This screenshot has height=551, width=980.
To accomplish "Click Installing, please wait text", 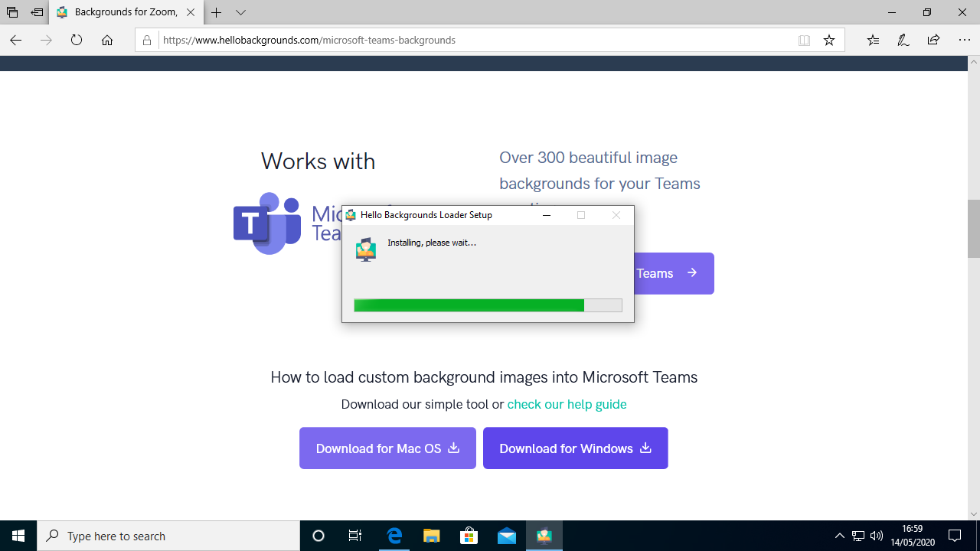I will click(x=432, y=243).
